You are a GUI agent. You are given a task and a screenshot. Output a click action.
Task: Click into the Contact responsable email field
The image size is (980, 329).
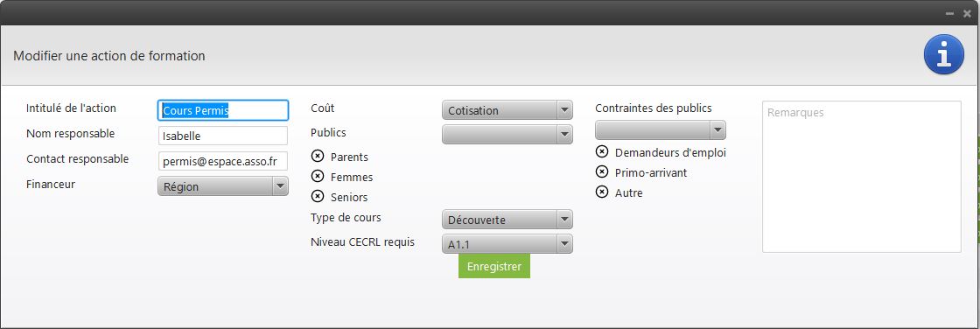[x=223, y=161]
